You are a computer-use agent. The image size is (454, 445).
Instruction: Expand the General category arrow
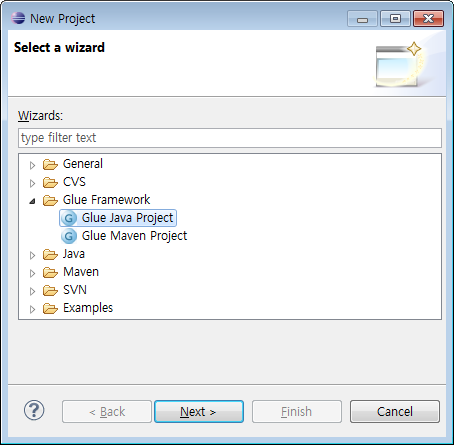[x=32, y=165]
